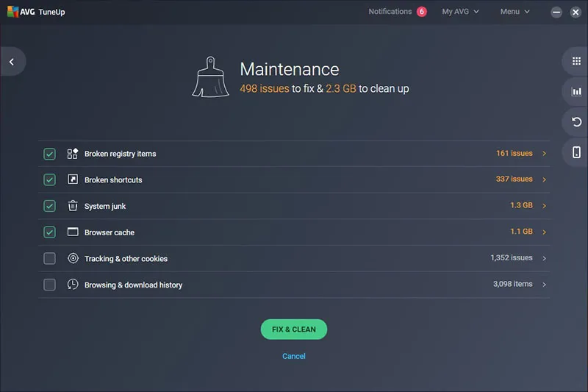The width and height of the screenshot is (588, 392).
Task: Open the all-functions grid icon in right sidebar
Action: click(x=576, y=61)
